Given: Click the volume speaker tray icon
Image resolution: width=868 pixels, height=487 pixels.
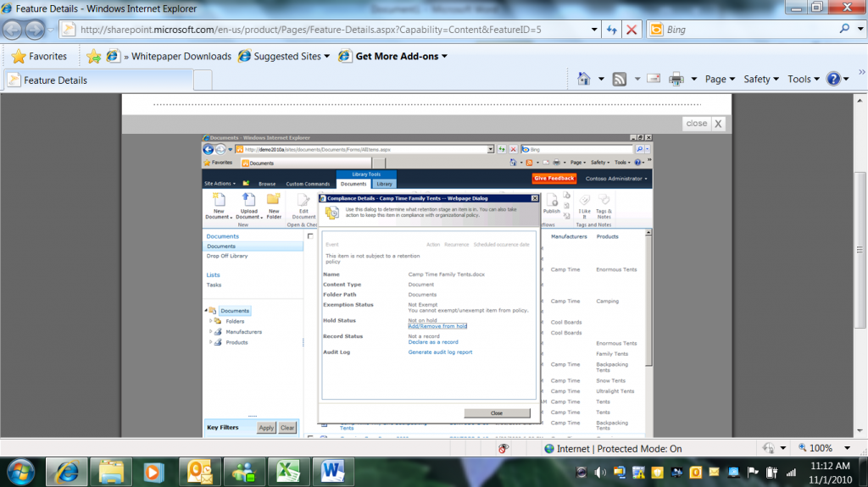Looking at the screenshot, I should [x=600, y=473].
